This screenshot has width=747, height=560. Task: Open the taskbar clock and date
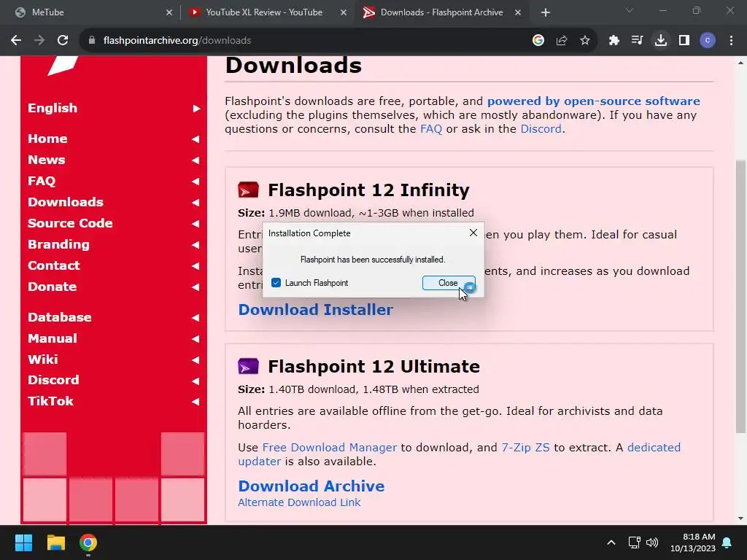coord(693,542)
